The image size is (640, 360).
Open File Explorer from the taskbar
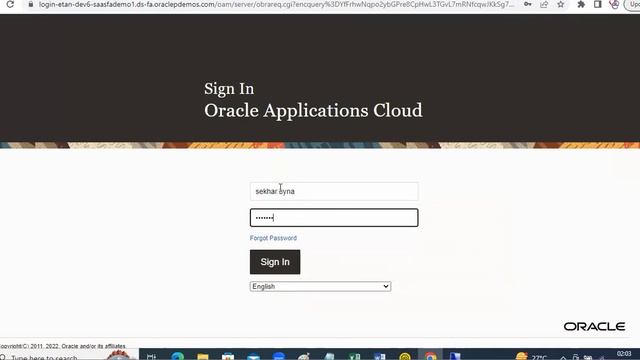coord(202,356)
